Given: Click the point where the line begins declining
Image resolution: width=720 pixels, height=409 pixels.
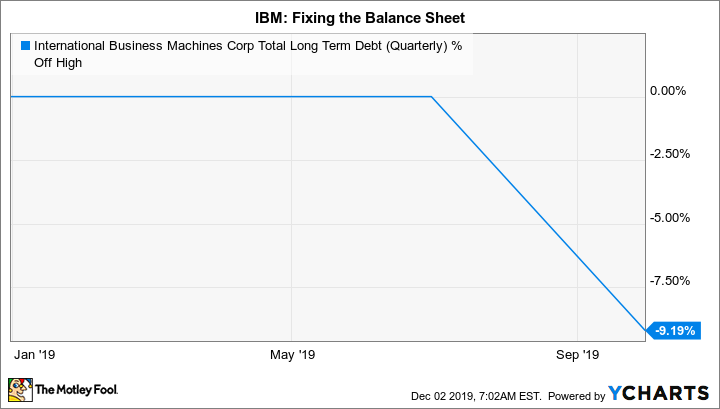Looking at the screenshot, I should [x=431, y=97].
